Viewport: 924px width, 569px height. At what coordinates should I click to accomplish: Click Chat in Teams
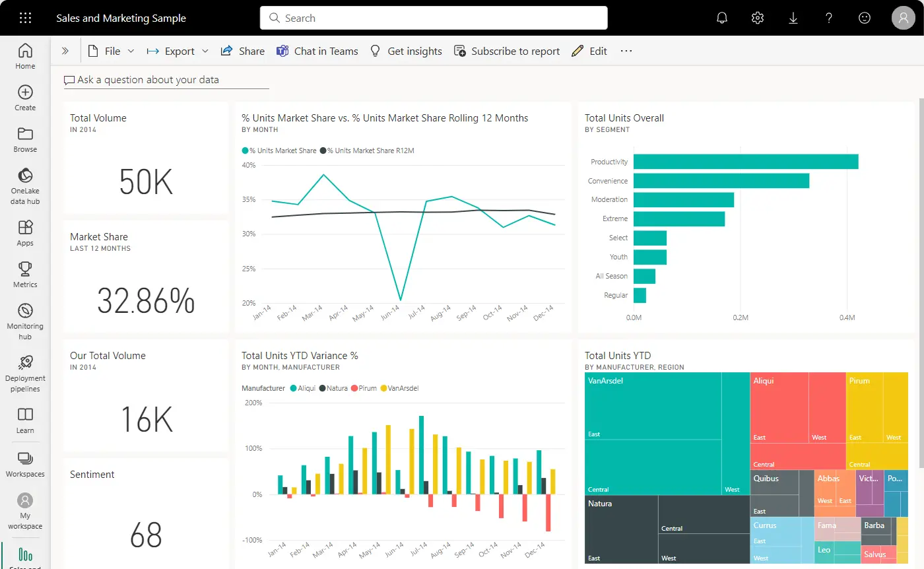coord(317,51)
